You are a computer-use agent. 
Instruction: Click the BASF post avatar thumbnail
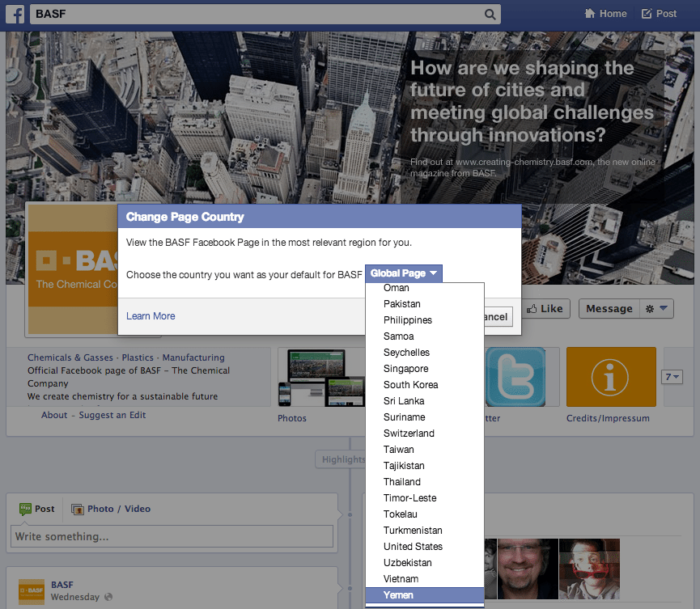[x=32, y=591]
